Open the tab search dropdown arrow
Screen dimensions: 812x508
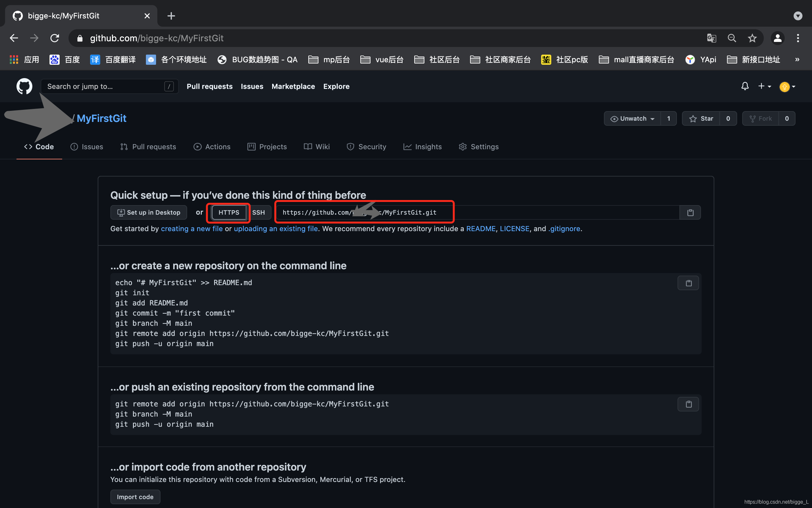pyautogui.click(x=798, y=16)
